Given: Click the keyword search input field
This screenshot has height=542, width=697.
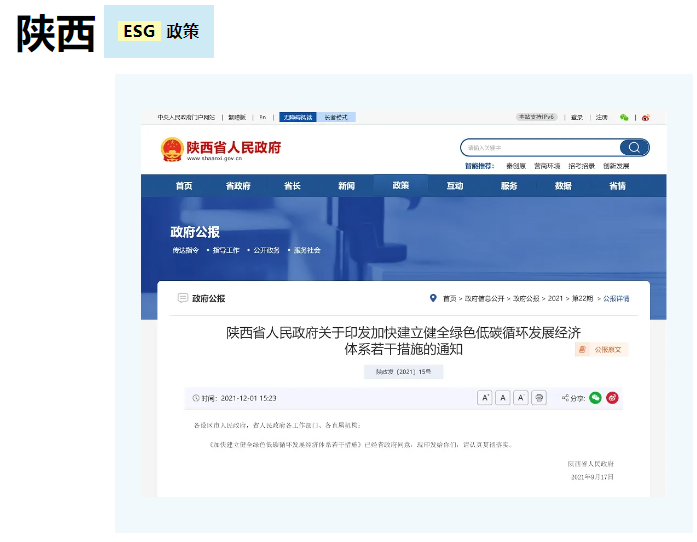Looking at the screenshot, I should [540, 147].
